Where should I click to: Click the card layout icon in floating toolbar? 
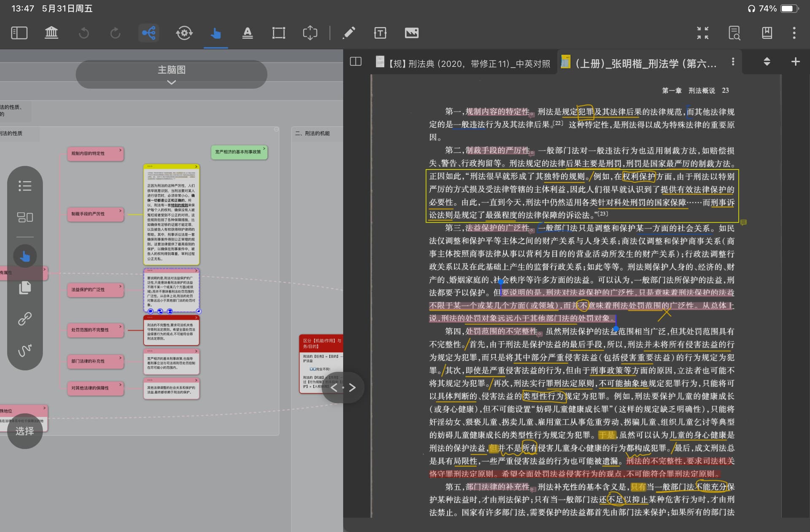point(25,217)
